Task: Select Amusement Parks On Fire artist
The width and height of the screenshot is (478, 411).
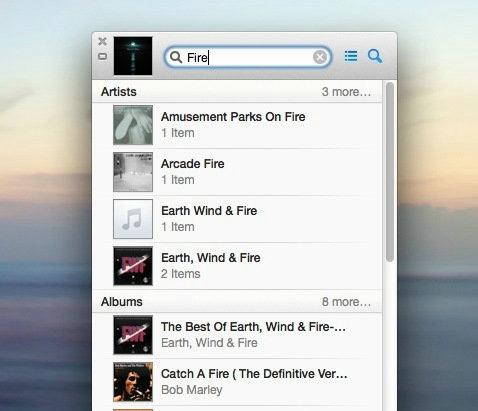Action: [237, 125]
